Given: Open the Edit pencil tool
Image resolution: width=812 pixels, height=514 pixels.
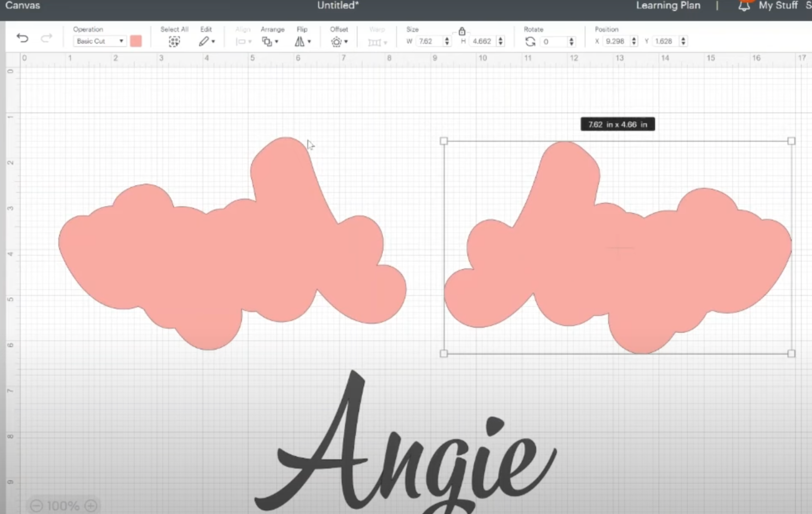Looking at the screenshot, I should pyautogui.click(x=205, y=41).
